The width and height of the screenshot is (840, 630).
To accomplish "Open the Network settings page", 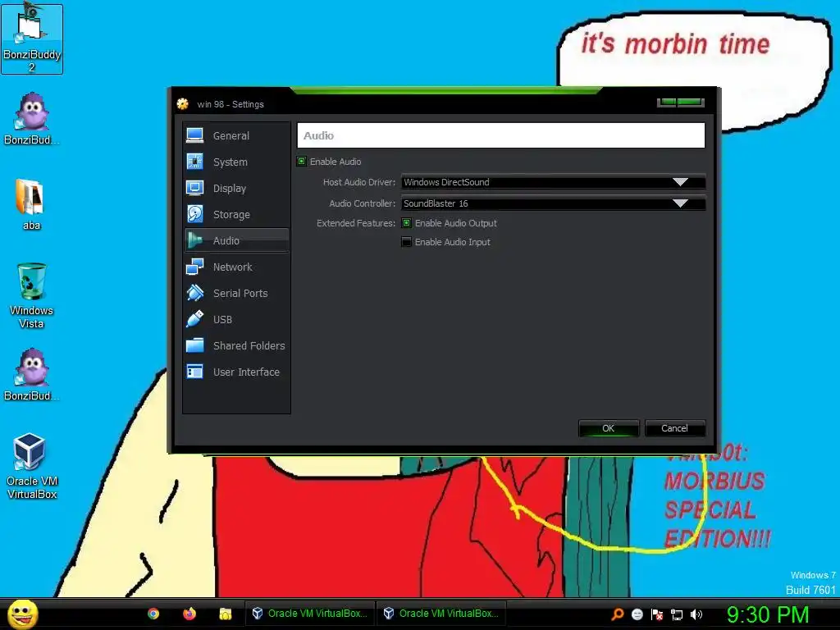I will coord(236,267).
